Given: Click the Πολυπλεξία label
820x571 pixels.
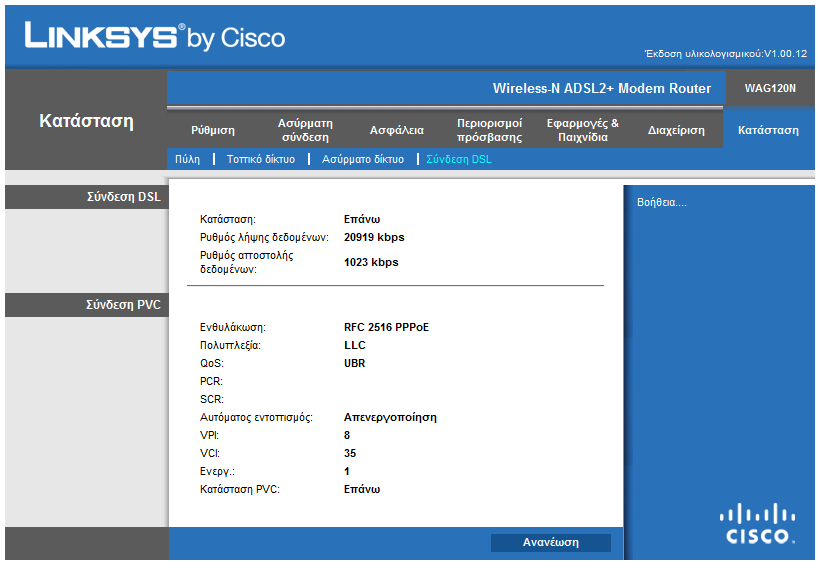Looking at the screenshot, I should tap(230, 346).
